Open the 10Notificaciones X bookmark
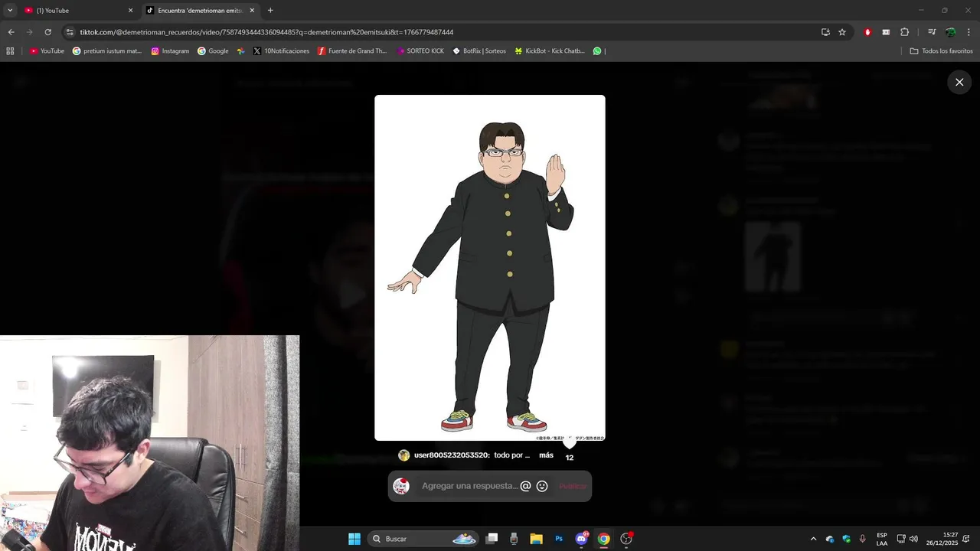Image resolution: width=980 pixels, height=551 pixels. click(x=281, y=51)
